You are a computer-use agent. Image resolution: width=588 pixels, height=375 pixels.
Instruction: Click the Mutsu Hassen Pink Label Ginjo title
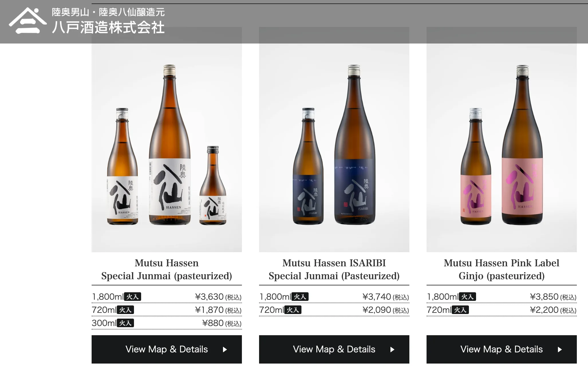coord(502,269)
